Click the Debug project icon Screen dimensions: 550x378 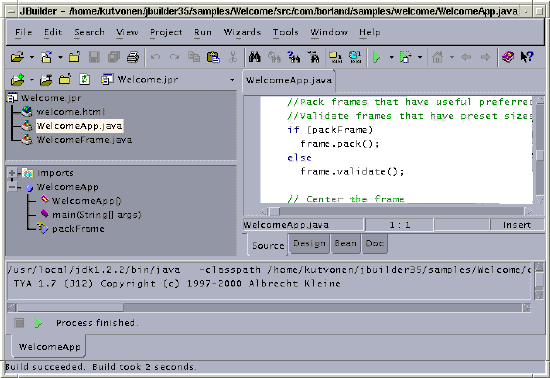tap(405, 57)
